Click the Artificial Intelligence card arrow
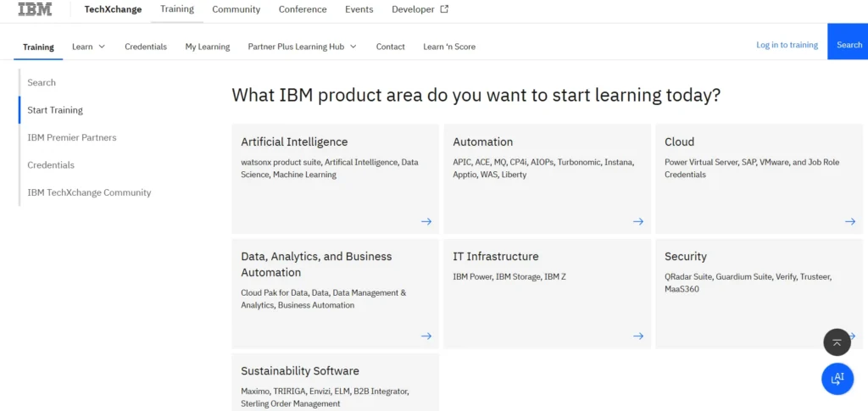This screenshot has width=868, height=411. pos(426,221)
